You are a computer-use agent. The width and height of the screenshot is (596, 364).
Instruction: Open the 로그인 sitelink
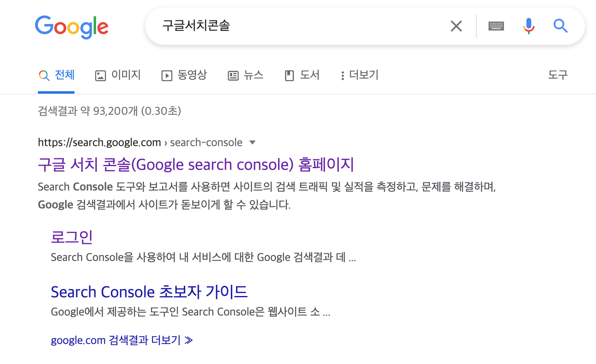pos(72,237)
